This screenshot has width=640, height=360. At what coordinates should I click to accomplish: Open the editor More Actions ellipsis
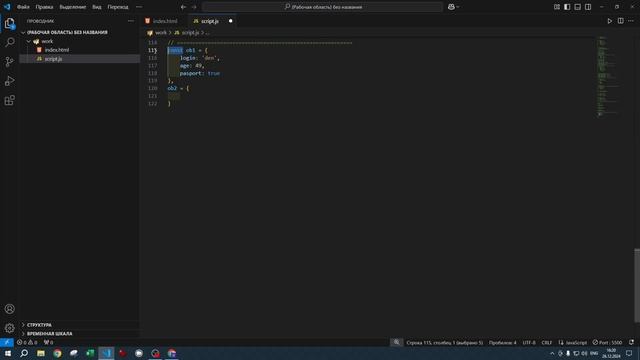click(x=631, y=21)
